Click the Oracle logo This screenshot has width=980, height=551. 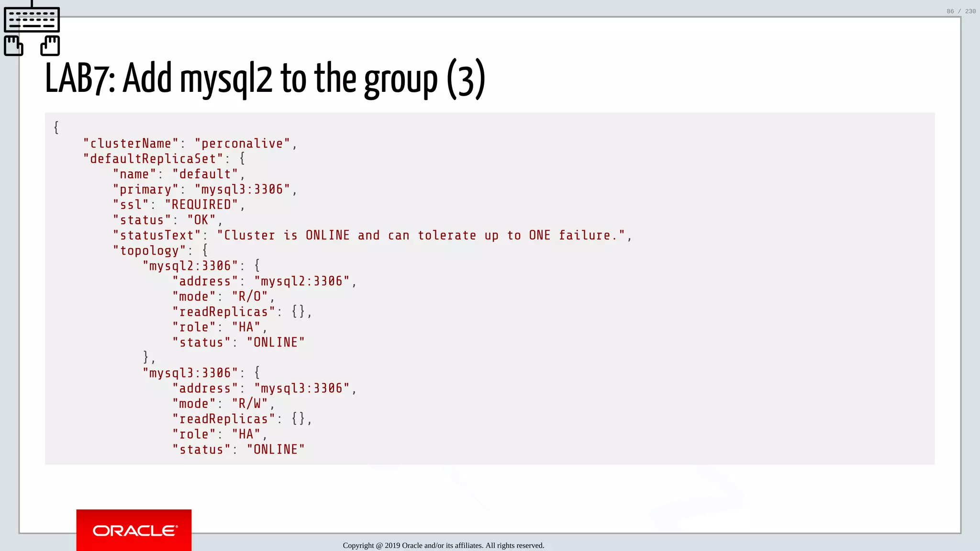pyautogui.click(x=134, y=530)
